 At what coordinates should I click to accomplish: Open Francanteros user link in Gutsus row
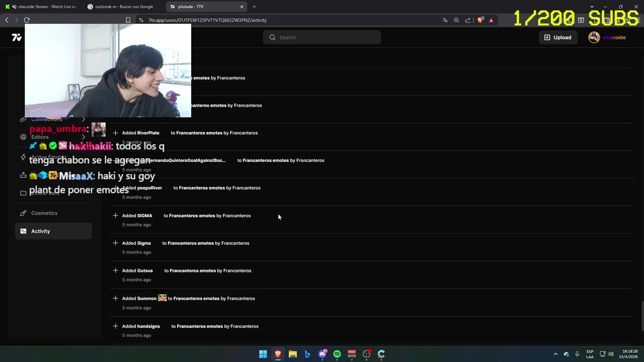point(237,270)
